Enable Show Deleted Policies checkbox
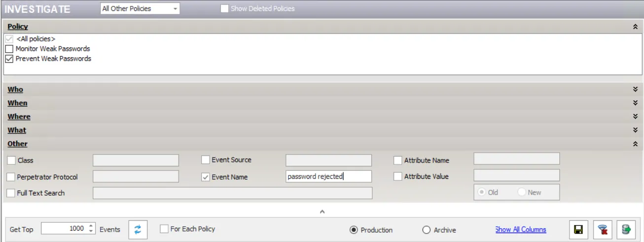 point(224,8)
